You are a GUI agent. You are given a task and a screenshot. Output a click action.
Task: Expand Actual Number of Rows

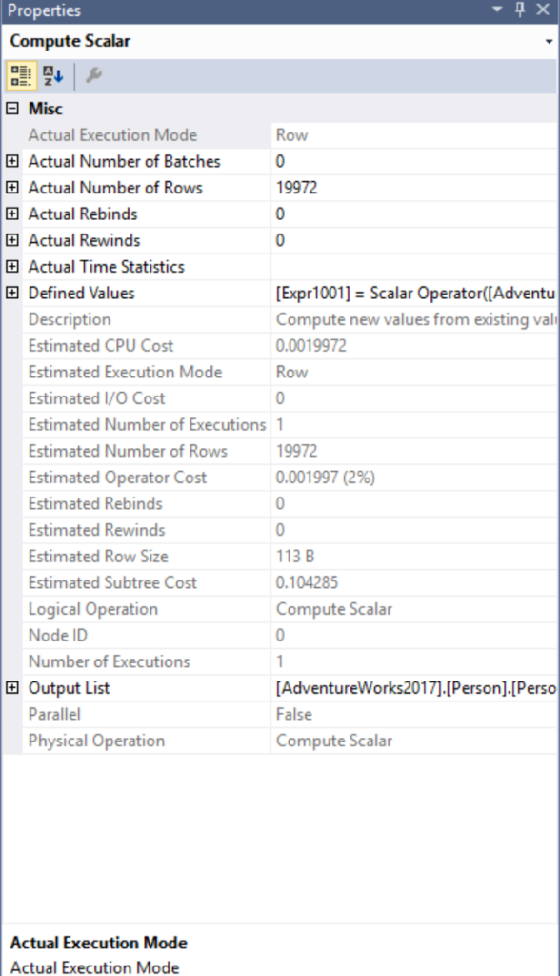[12, 188]
